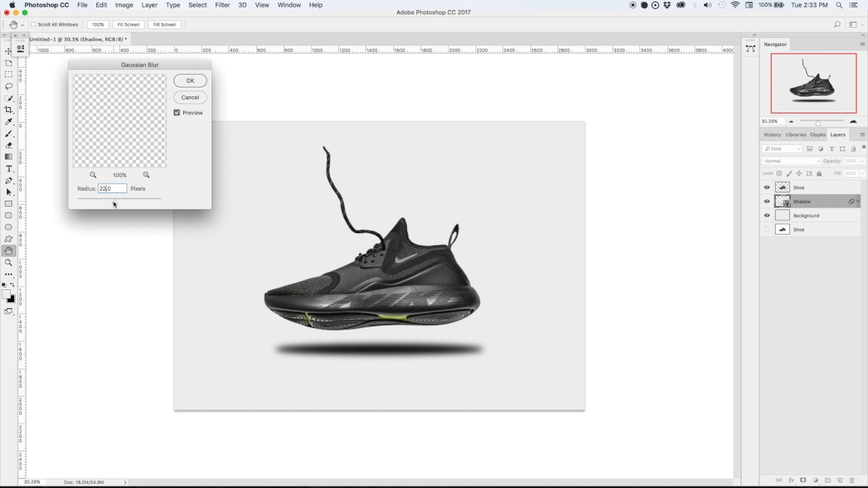Enable Scroll All Windows checkbox
The width and height of the screenshot is (868, 488).
(x=33, y=24)
